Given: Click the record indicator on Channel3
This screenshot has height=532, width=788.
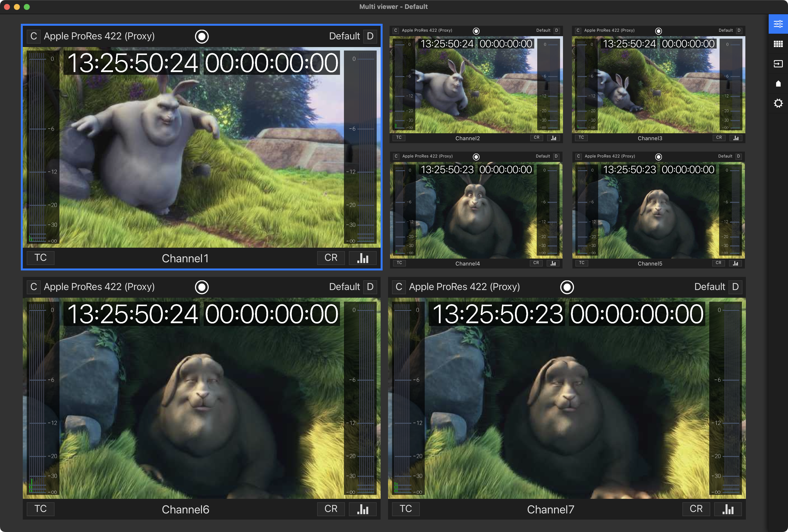Looking at the screenshot, I should pos(658,31).
